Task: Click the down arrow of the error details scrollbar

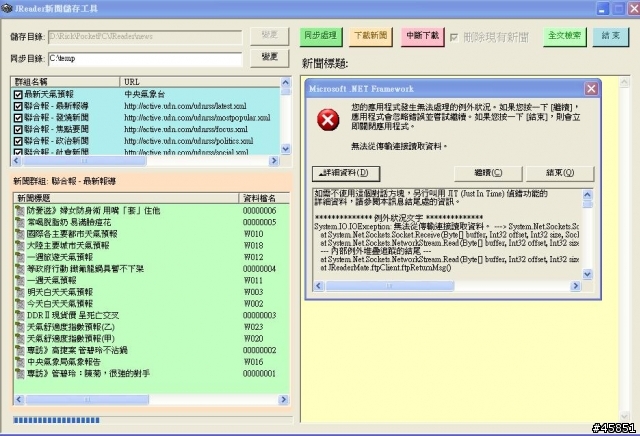Action: 587,274
